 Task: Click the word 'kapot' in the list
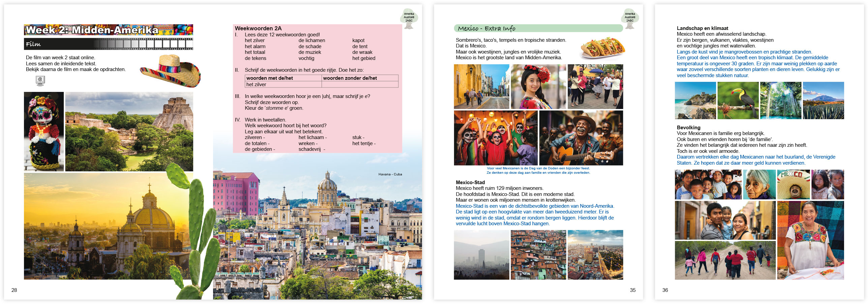coord(358,40)
